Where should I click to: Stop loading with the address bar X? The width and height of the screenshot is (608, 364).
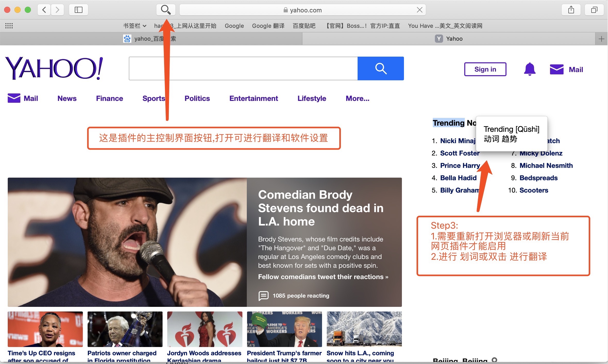419,10
